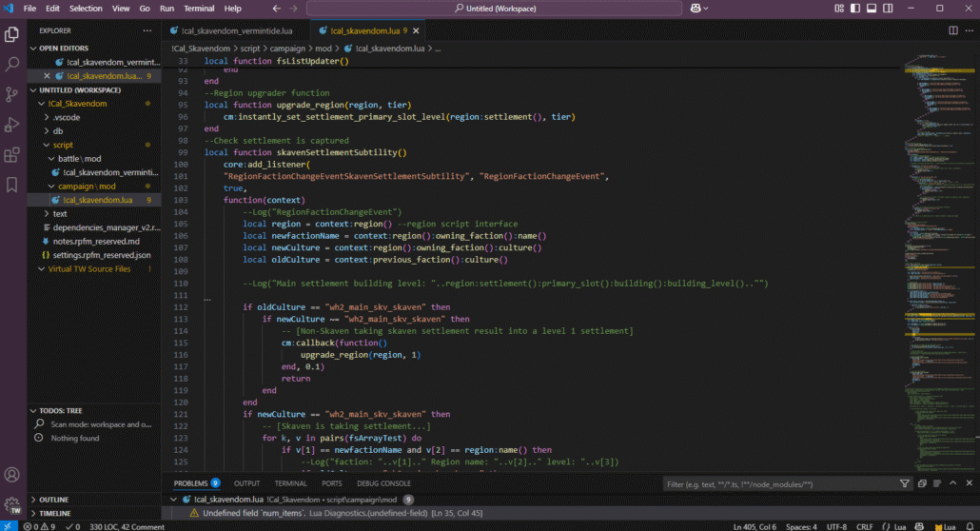Switch to the Debug Console tab
Viewport: 980px width, 531px height.
point(383,483)
